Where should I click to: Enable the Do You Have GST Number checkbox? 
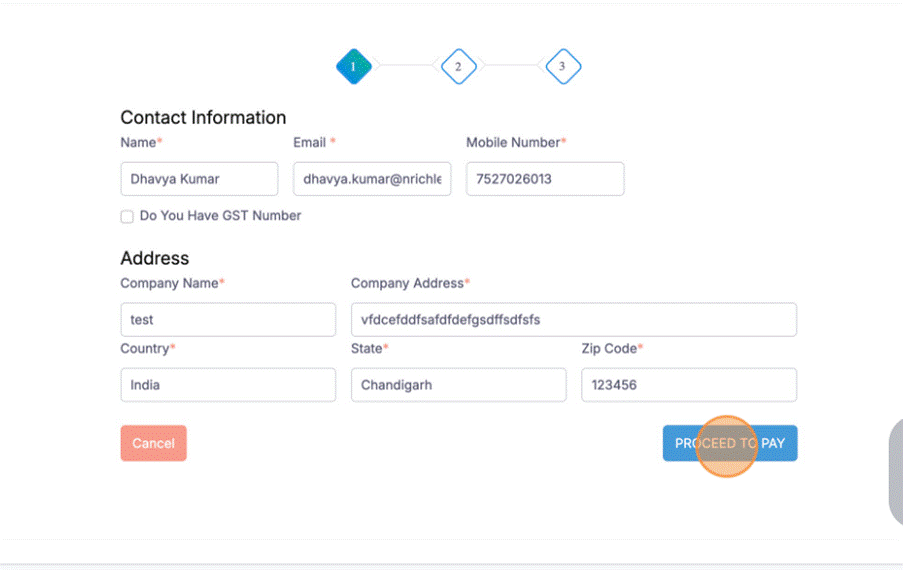click(x=127, y=216)
